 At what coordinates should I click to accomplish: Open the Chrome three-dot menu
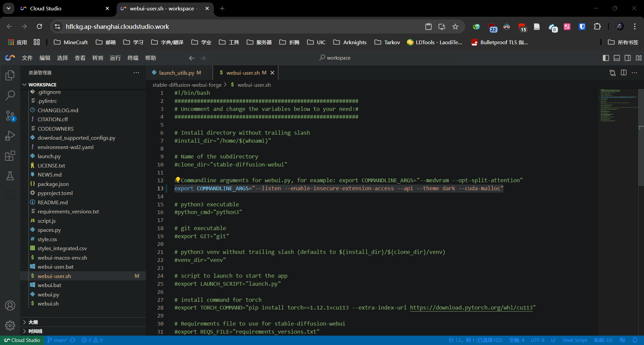coord(635,26)
